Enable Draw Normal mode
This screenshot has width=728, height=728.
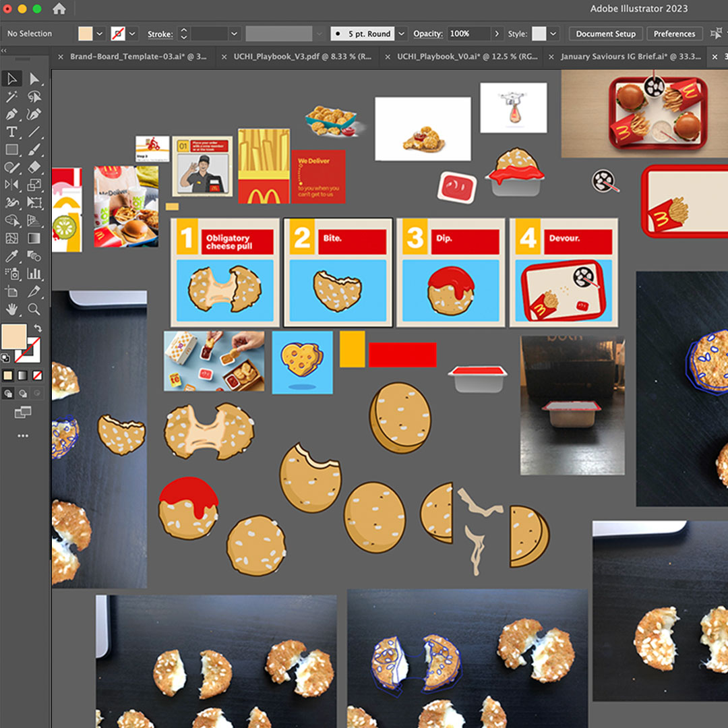tap(8, 394)
